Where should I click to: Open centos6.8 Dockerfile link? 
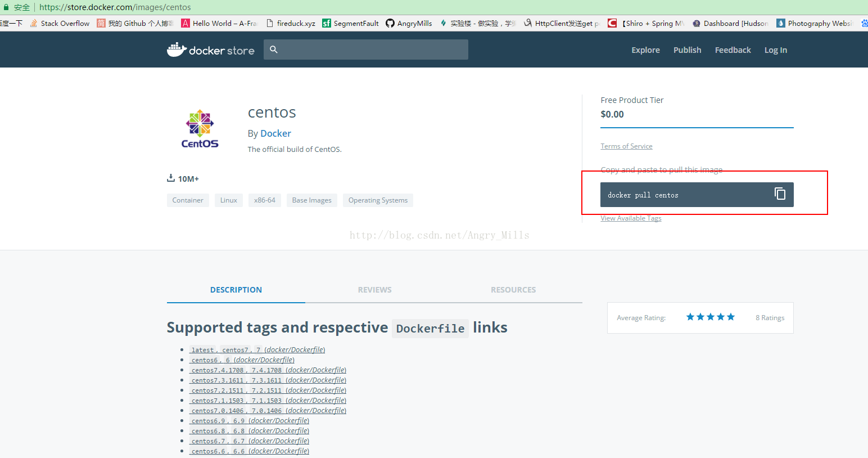click(249, 431)
